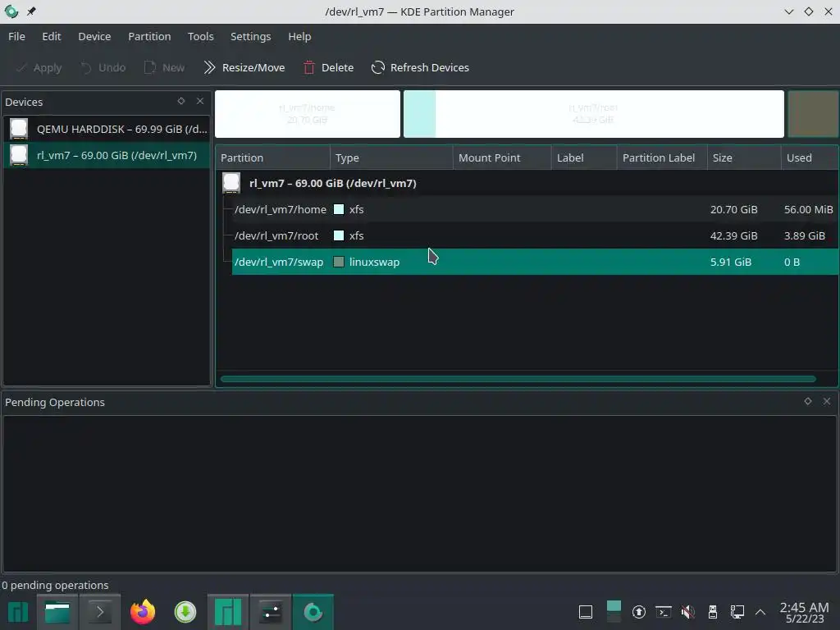The width and height of the screenshot is (840, 630).
Task: Select the rl_vm7 – 69.00 GiB header row
Action: click(527, 183)
